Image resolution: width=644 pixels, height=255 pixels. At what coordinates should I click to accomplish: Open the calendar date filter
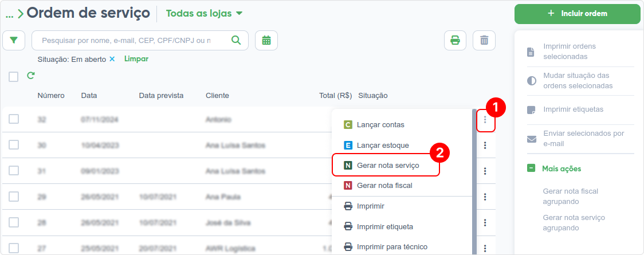pyautogui.click(x=266, y=40)
